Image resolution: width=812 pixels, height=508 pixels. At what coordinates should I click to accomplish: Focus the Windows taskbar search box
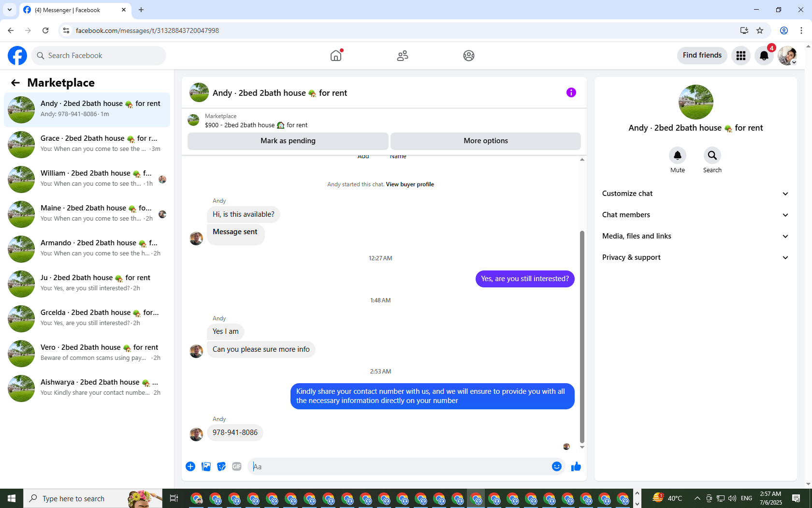(x=93, y=498)
